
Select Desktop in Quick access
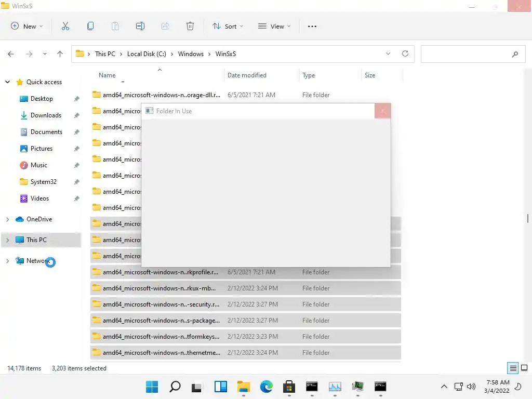pos(42,99)
